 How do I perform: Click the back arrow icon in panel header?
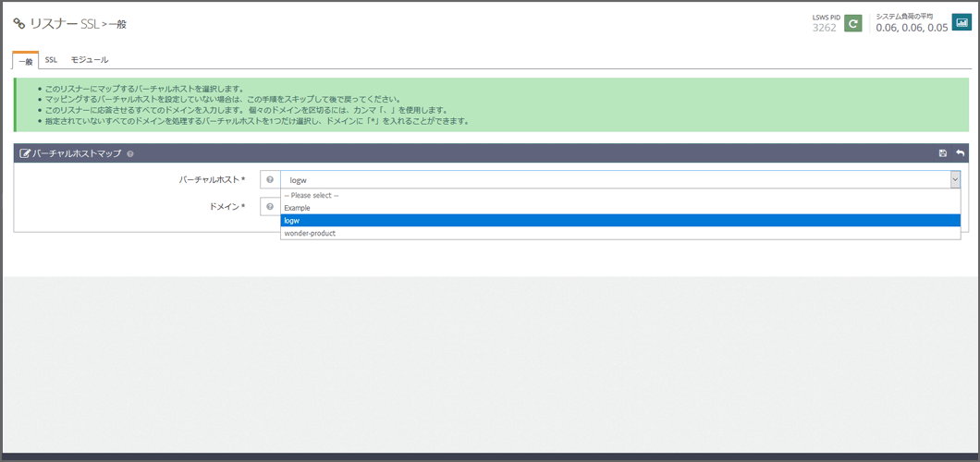pyautogui.click(x=960, y=153)
